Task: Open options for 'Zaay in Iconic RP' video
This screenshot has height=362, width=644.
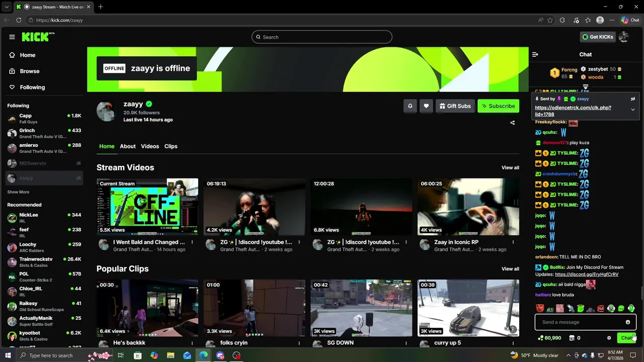Action: 513,242
